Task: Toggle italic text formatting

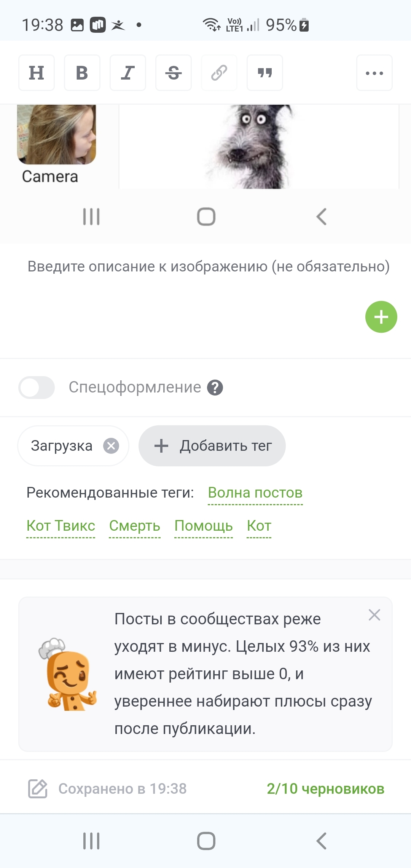Action: point(128,73)
